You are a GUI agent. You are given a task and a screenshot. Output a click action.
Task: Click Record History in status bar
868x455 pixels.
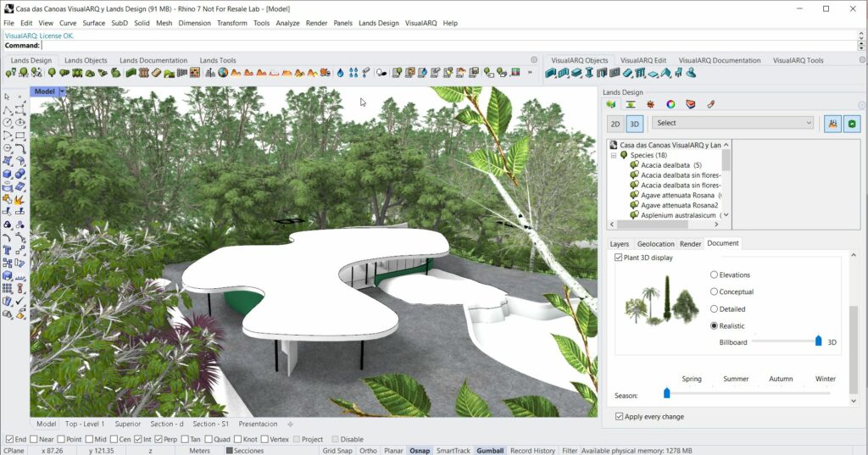coord(532,451)
